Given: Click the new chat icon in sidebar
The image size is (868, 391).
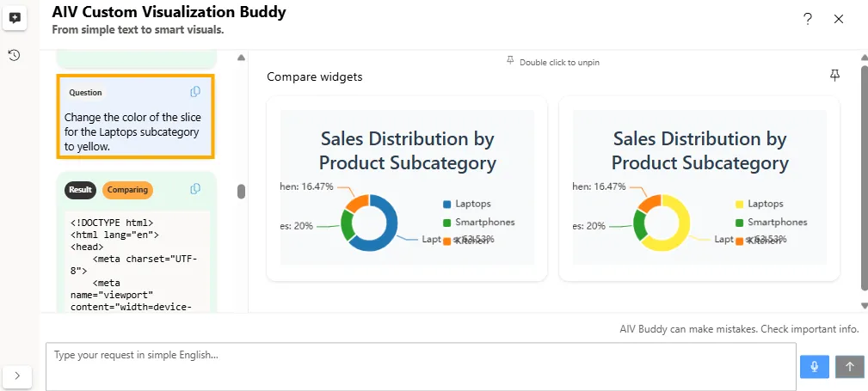Looking at the screenshot, I should point(14,18).
